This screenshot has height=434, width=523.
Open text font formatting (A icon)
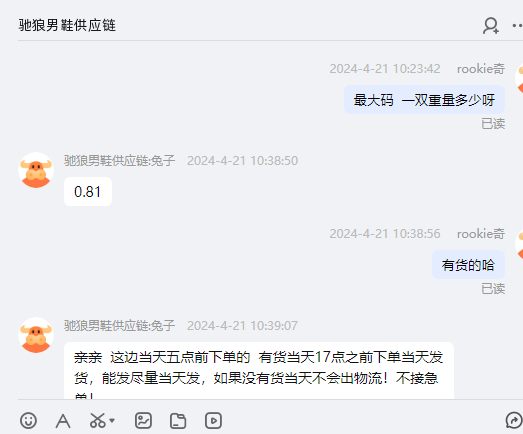(63, 421)
